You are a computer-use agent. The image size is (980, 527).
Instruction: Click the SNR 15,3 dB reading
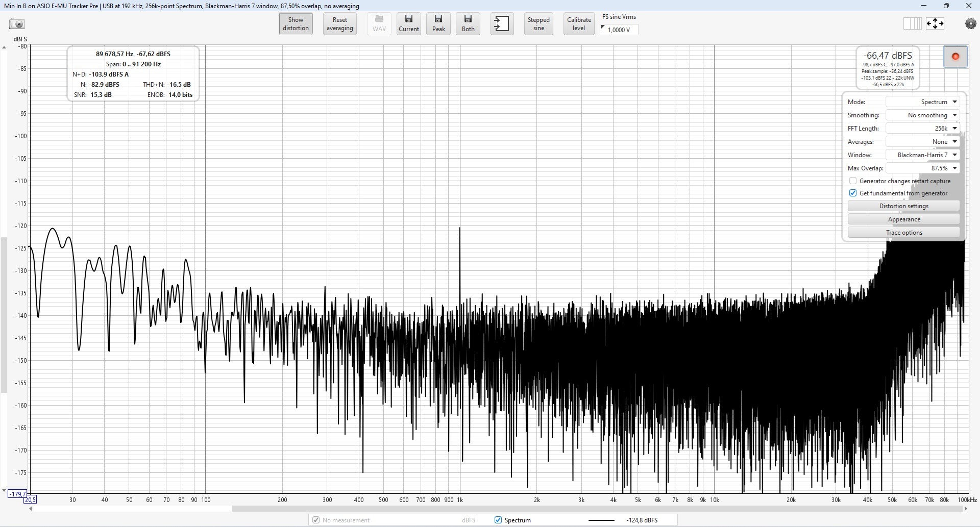(93, 95)
